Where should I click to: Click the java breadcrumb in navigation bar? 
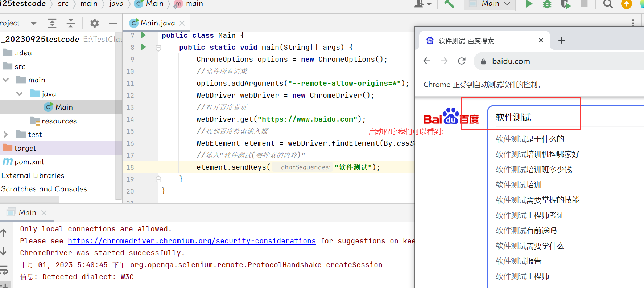tap(116, 4)
